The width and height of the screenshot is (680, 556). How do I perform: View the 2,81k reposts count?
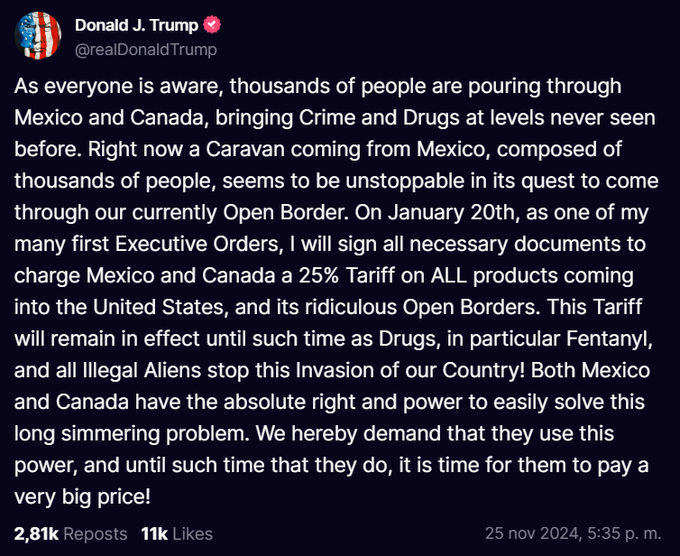(36, 534)
